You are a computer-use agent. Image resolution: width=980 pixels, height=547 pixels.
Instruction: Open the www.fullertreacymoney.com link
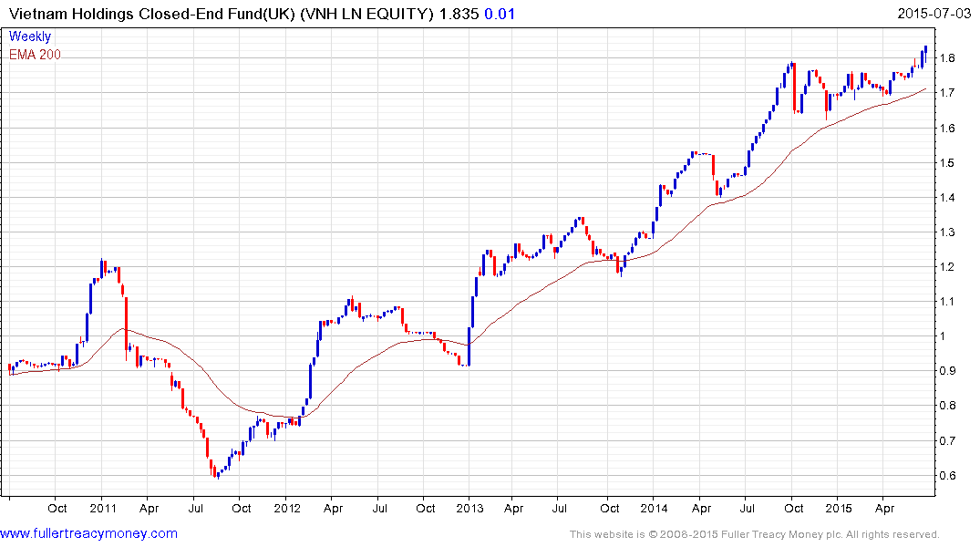click(x=88, y=534)
